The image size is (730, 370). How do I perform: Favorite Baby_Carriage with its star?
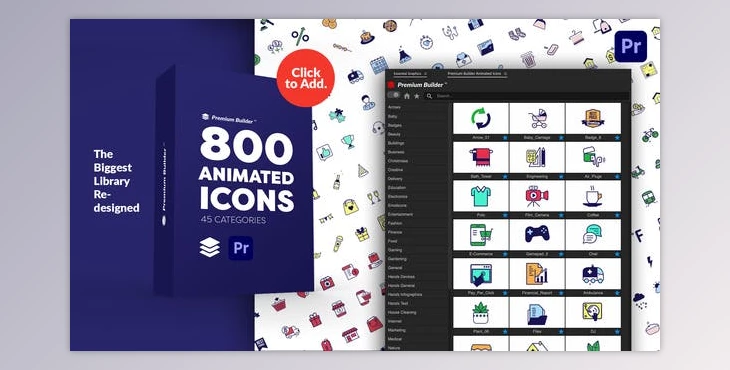[561, 138]
